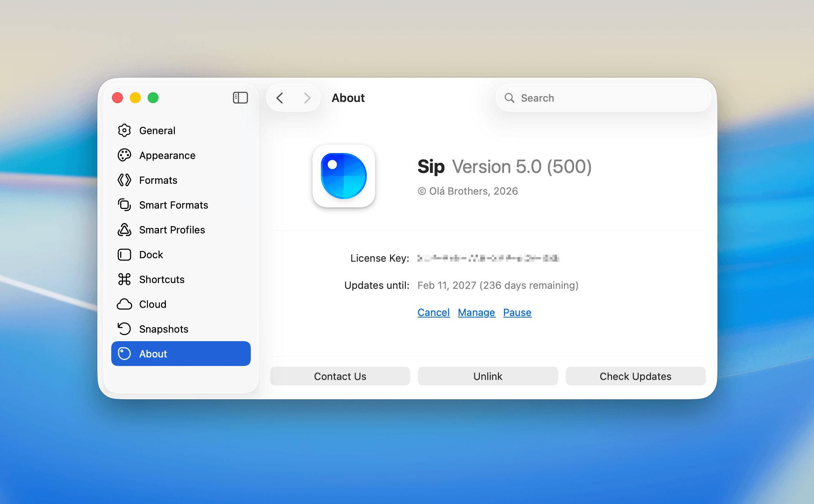
Task: Unlink the license with Unlink button
Action: click(488, 376)
